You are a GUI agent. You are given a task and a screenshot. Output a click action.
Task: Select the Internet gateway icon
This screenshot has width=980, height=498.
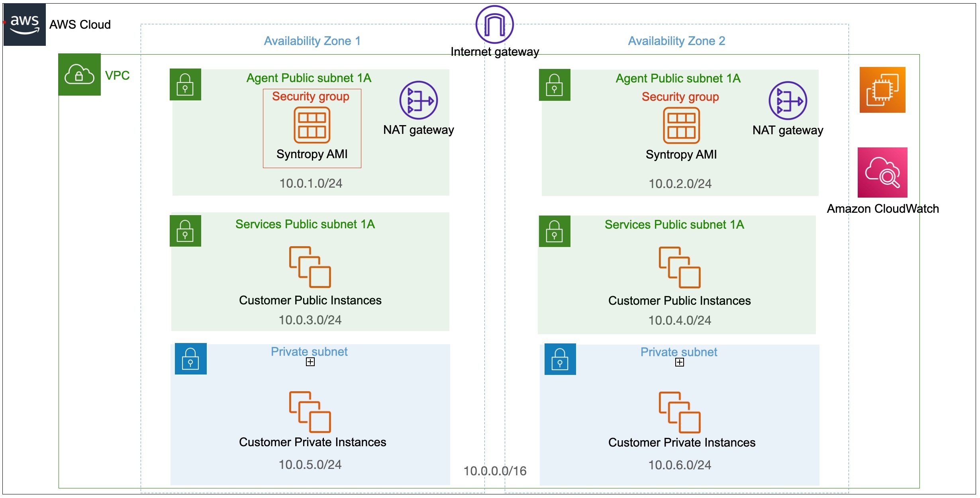point(494,24)
